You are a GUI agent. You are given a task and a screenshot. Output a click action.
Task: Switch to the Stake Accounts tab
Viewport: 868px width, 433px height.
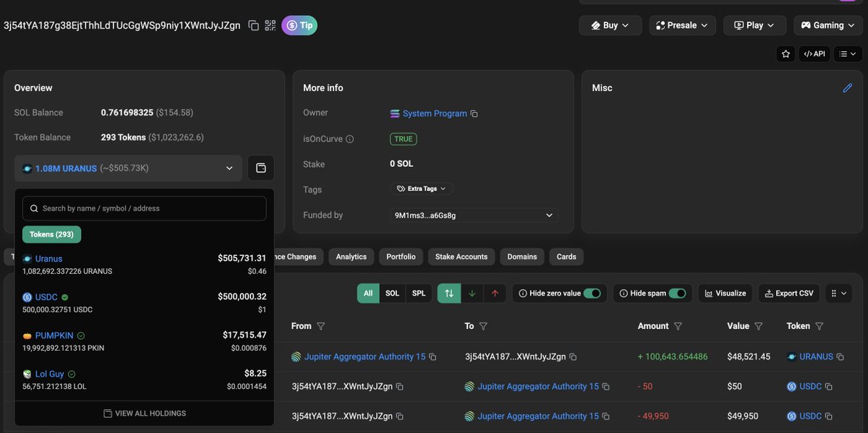(461, 257)
